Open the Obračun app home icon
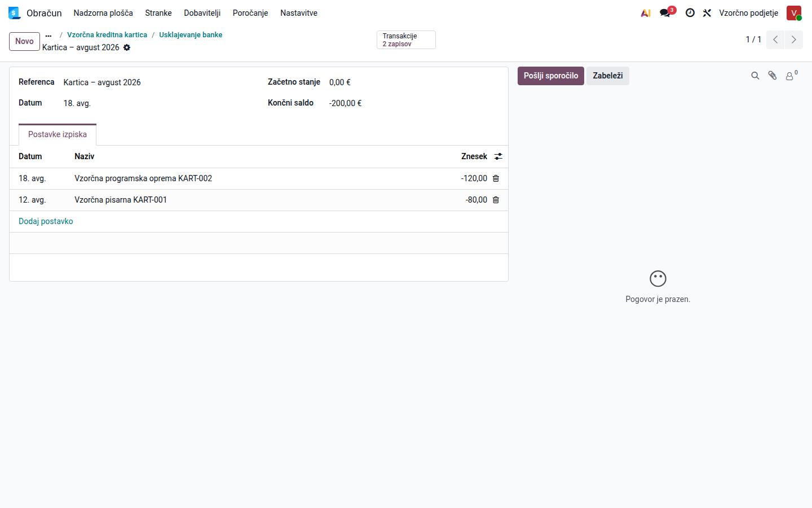Image resolution: width=812 pixels, height=508 pixels. [15, 13]
